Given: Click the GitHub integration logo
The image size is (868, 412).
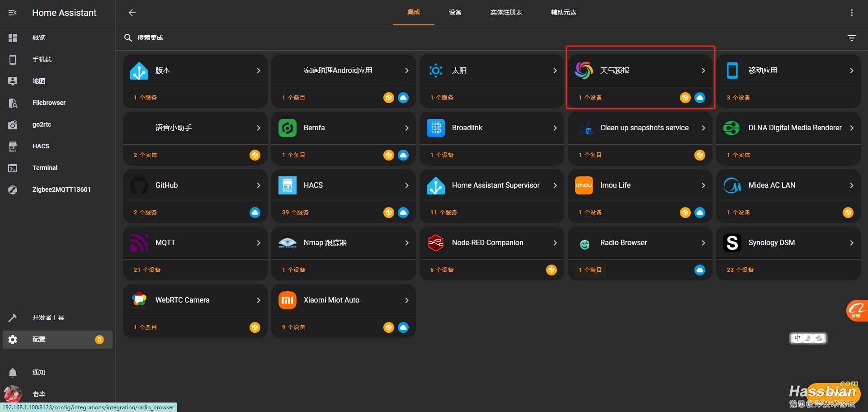Looking at the screenshot, I should click(x=139, y=185).
